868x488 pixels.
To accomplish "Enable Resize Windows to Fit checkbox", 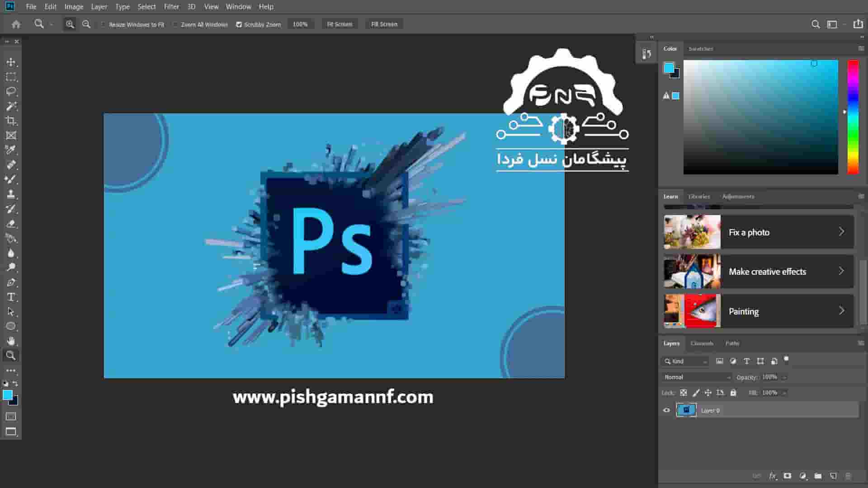I will 103,24.
